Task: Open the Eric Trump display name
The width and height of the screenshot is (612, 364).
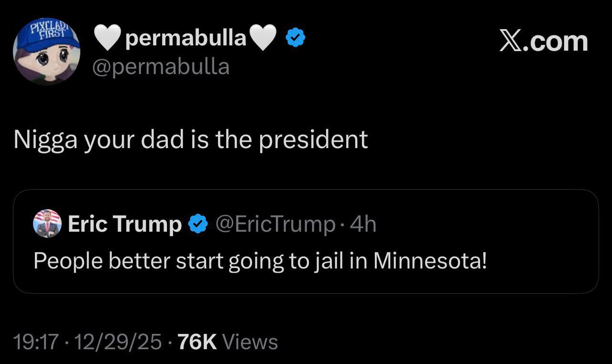Action: (x=124, y=224)
